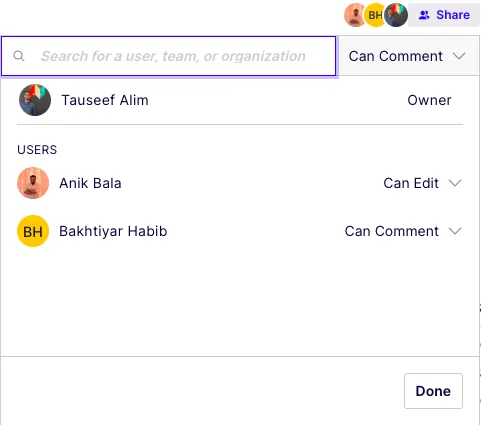
Task: Click the magnifier search icon
Action: click(x=19, y=56)
